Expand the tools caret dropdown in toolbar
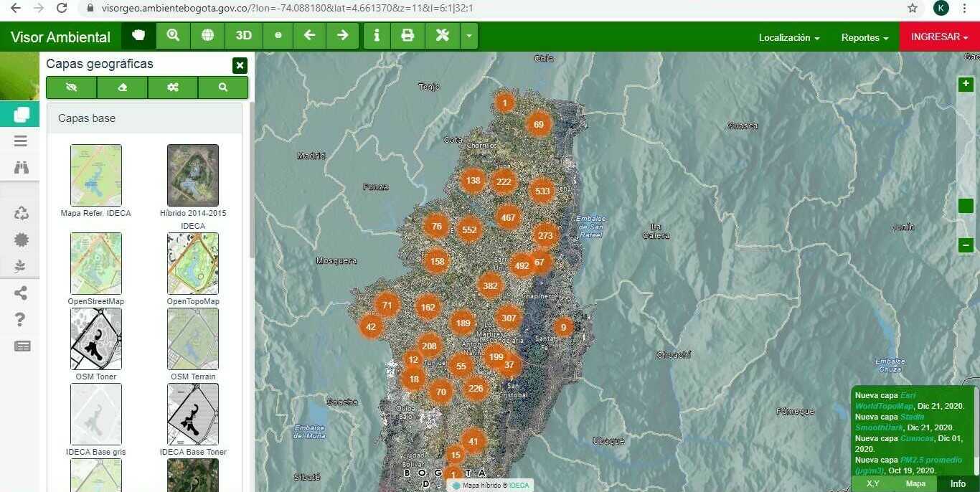Screen dimensions: 980x492 [x=468, y=35]
